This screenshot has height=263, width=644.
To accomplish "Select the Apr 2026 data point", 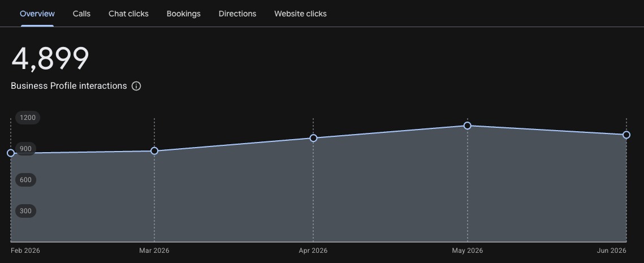I will tap(313, 138).
